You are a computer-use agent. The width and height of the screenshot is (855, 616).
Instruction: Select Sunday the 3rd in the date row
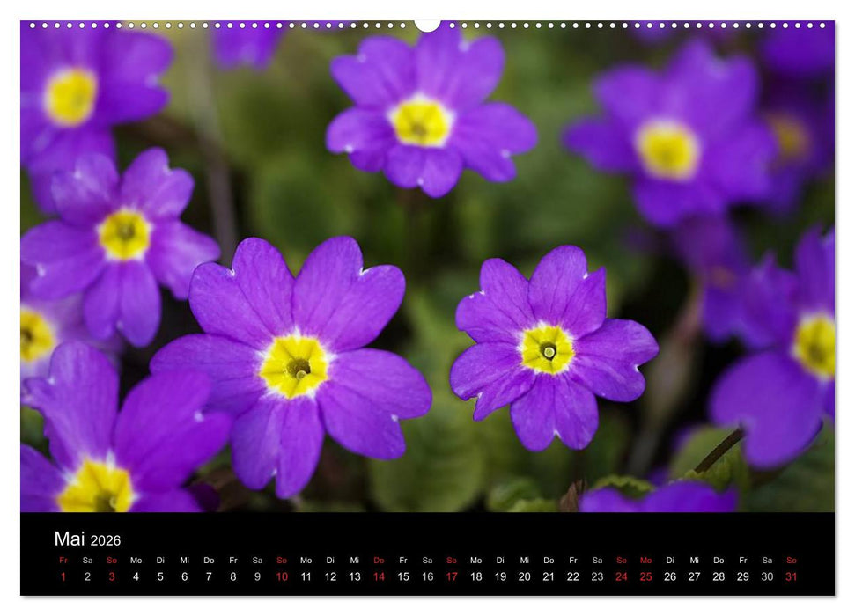pyautogui.click(x=111, y=576)
